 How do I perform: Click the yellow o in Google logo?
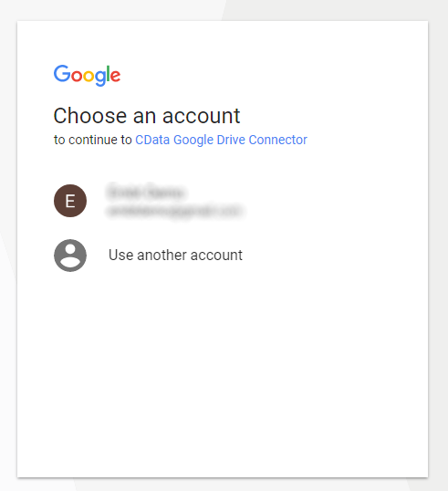pyautogui.click(x=89, y=76)
